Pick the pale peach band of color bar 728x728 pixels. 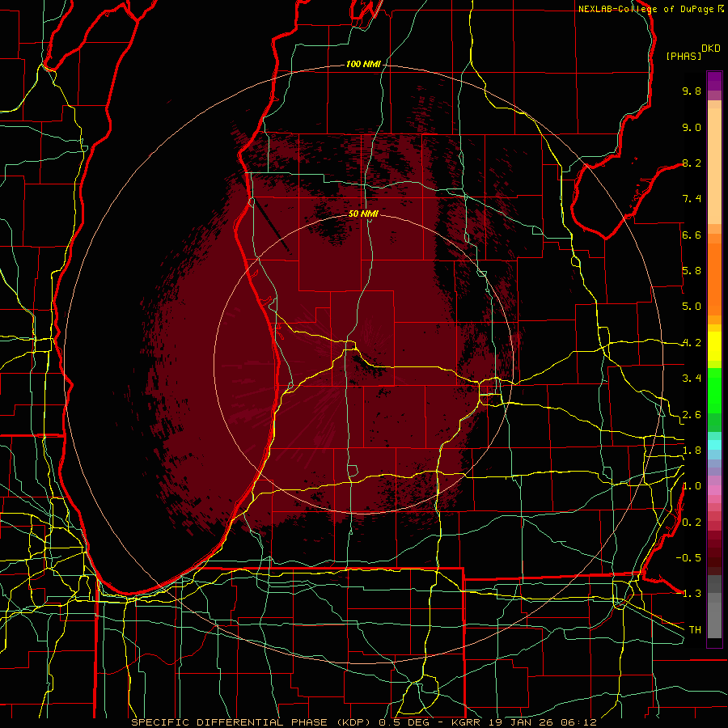[x=714, y=166]
